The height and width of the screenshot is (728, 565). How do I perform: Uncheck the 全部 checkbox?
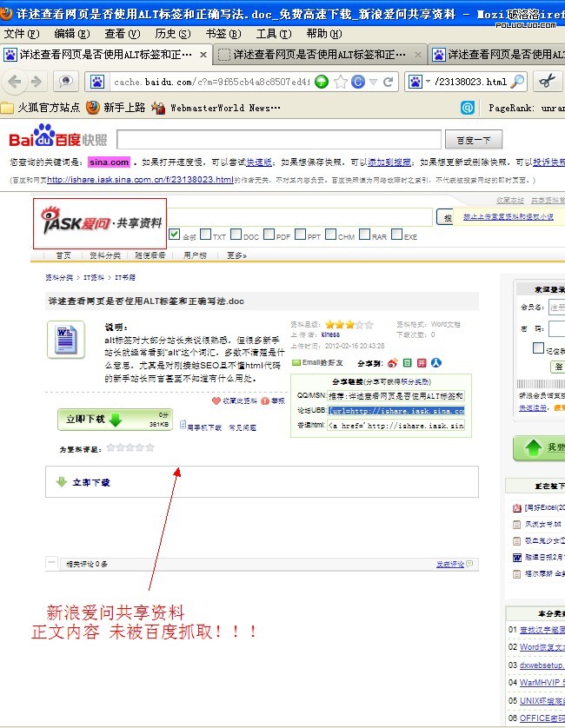coord(174,235)
